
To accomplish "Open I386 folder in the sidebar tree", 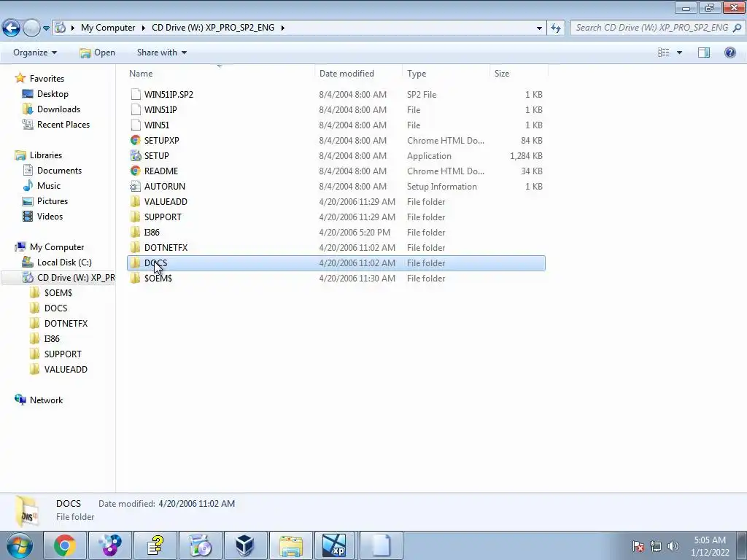I will (x=52, y=338).
